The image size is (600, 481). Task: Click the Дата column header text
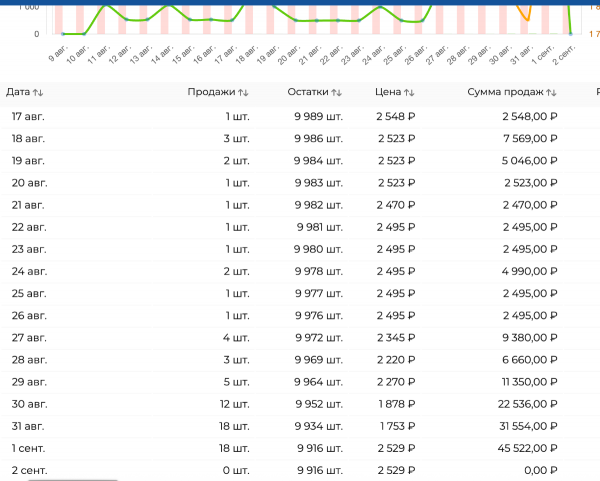[x=18, y=92]
